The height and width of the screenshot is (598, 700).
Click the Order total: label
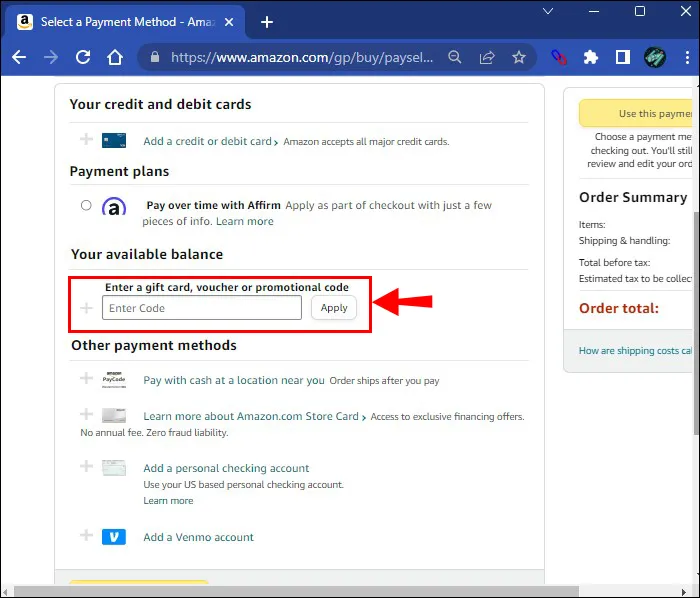pyautogui.click(x=619, y=308)
